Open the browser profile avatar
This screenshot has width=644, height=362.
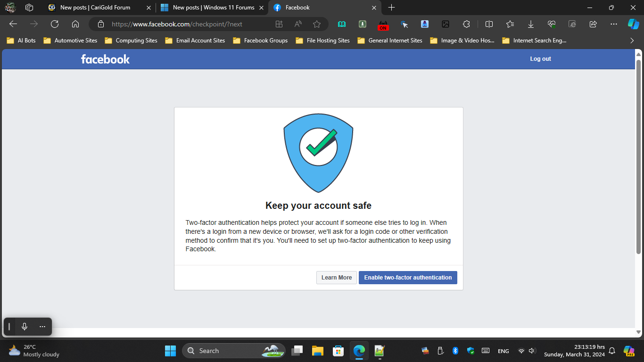(x=10, y=8)
